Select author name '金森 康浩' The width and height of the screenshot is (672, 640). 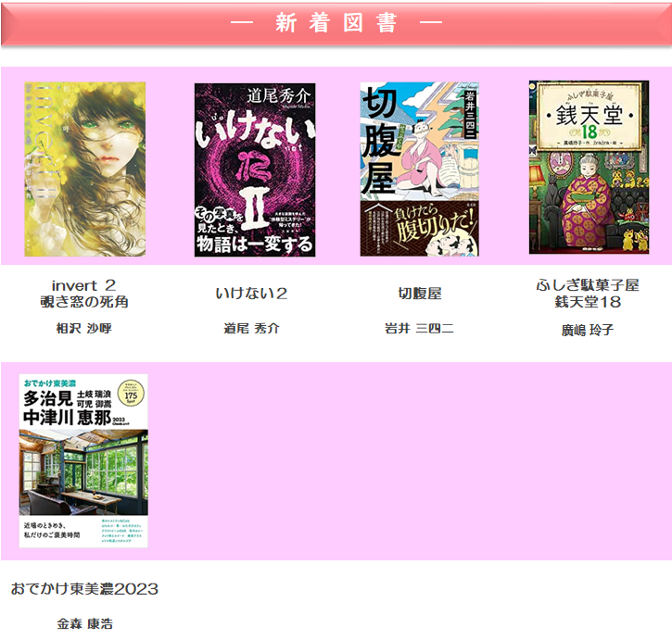tap(85, 623)
